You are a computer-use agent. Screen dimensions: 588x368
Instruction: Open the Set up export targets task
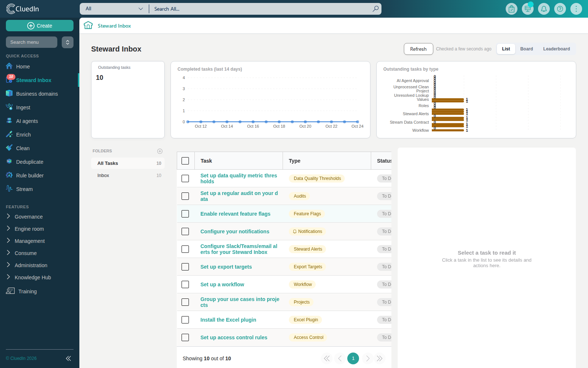point(226,267)
